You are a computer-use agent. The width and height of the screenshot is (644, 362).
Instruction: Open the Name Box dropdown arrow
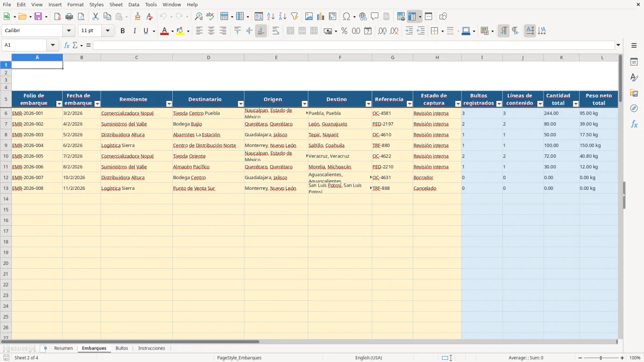[53, 45]
